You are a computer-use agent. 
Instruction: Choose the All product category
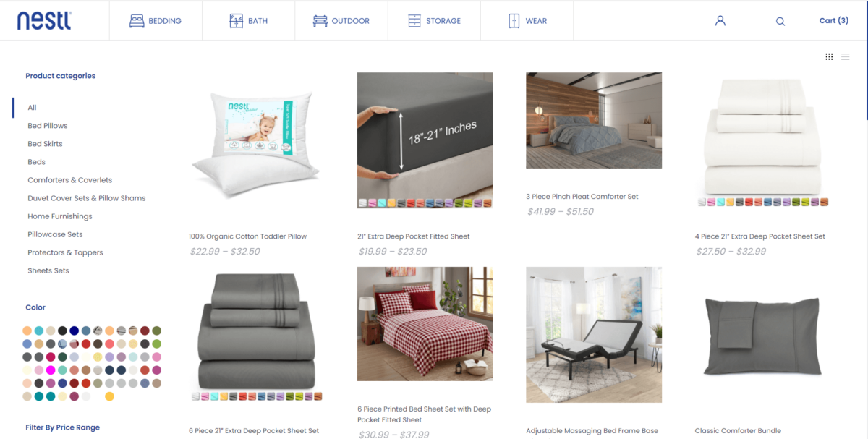(32, 108)
